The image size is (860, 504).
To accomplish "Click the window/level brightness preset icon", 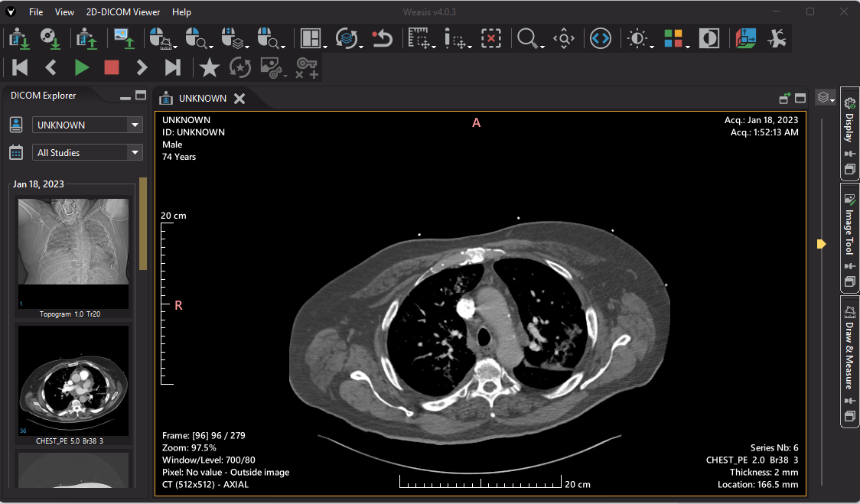I will 637,39.
